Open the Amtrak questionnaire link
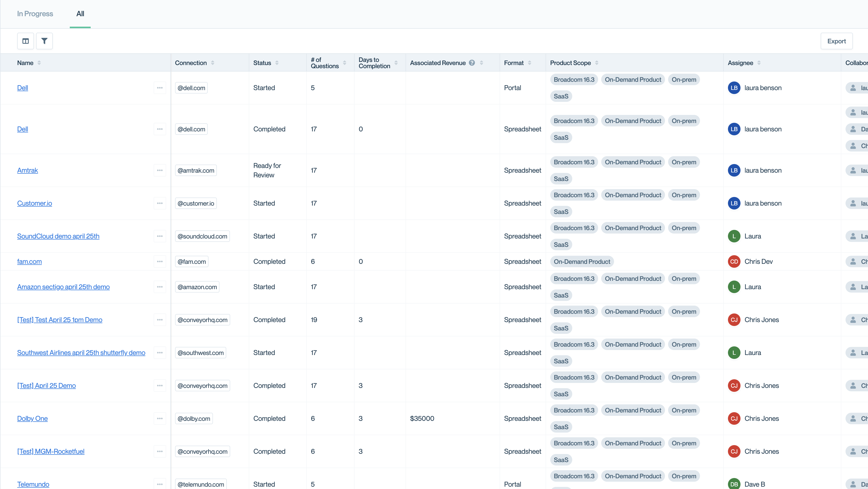Image resolution: width=868 pixels, height=489 pixels. pyautogui.click(x=28, y=170)
